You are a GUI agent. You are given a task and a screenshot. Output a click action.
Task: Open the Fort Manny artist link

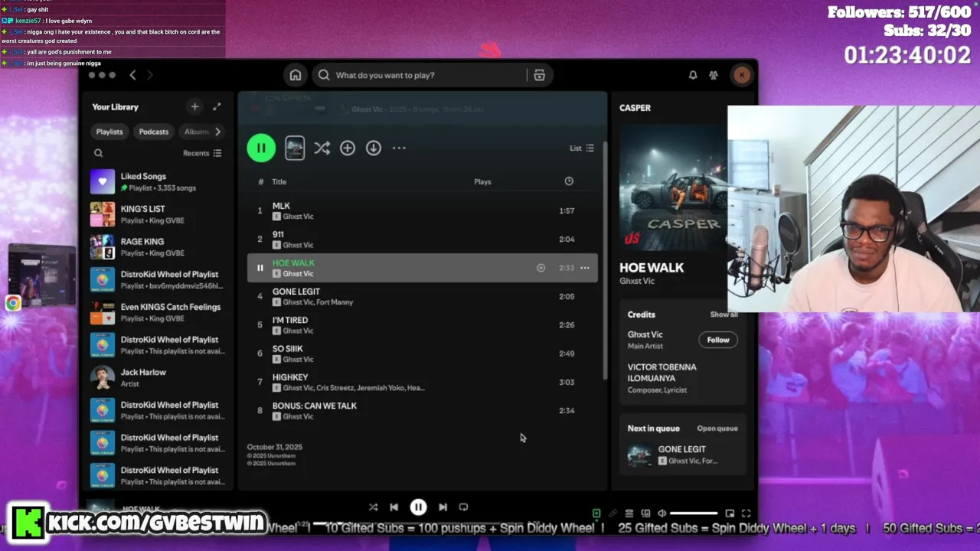coord(335,302)
